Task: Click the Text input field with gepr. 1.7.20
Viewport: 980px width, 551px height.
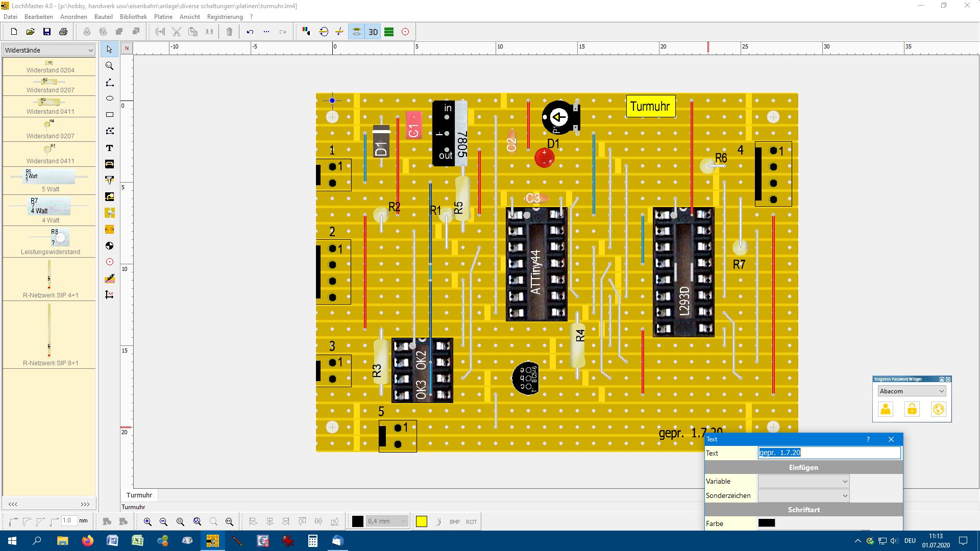Action: point(829,453)
